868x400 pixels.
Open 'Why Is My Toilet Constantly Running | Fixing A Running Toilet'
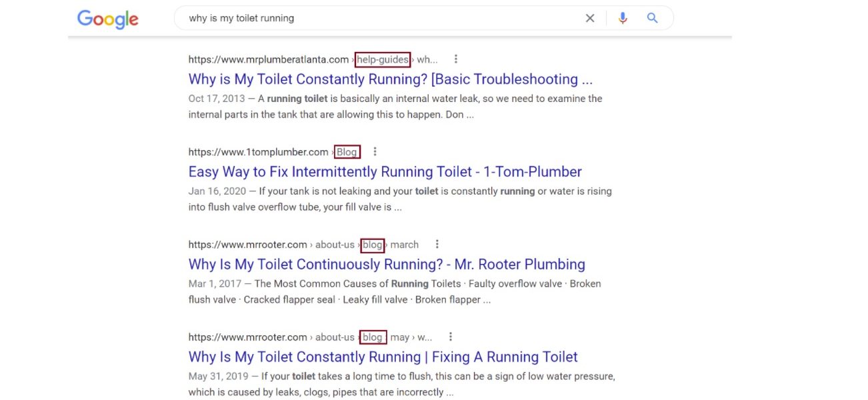point(383,357)
